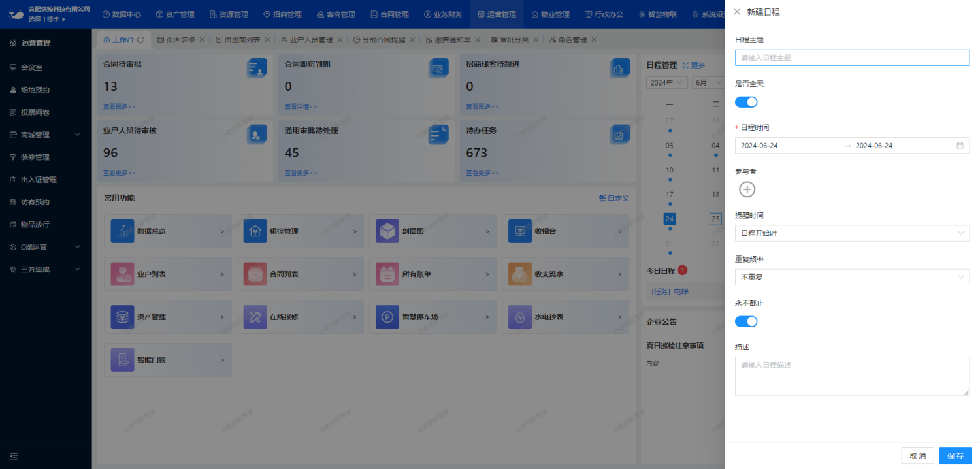Refresh the 工作台 tab icon
Viewport: 980px width, 469px height.
140,40
